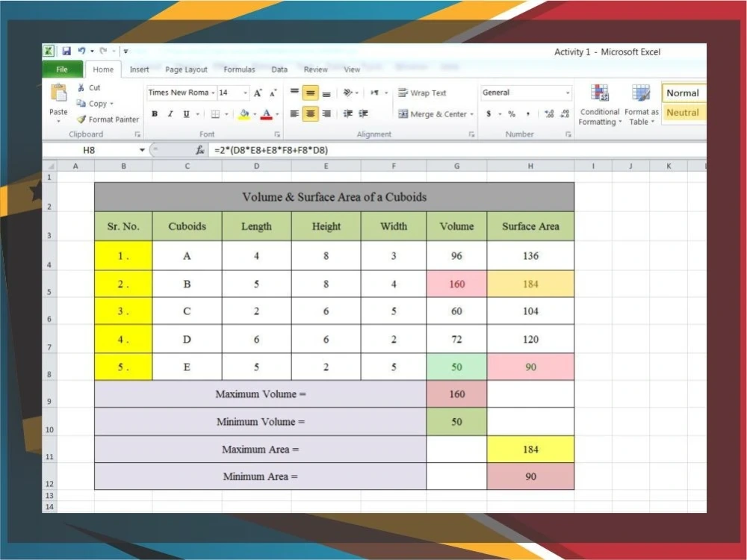
Task: Select the row 9 header
Action: pos(49,394)
